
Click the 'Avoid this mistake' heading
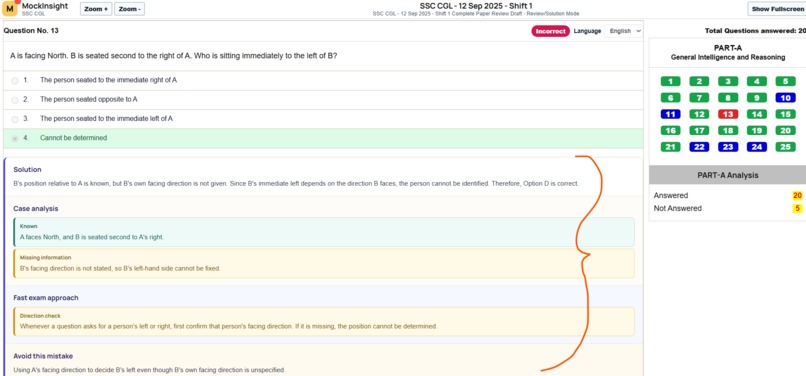43,356
